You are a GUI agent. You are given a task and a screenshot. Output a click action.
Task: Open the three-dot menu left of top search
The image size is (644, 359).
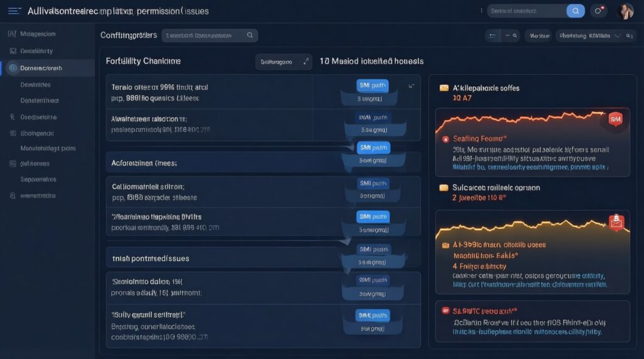pos(481,11)
